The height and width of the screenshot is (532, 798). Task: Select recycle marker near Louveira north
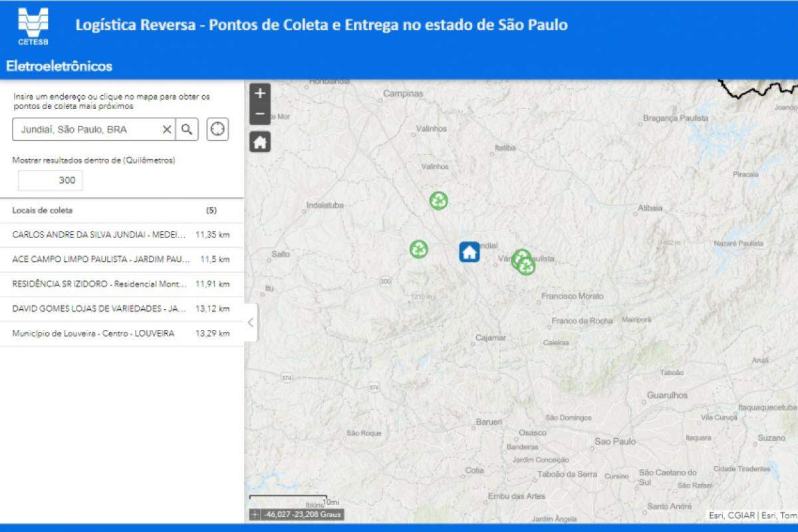click(x=438, y=200)
